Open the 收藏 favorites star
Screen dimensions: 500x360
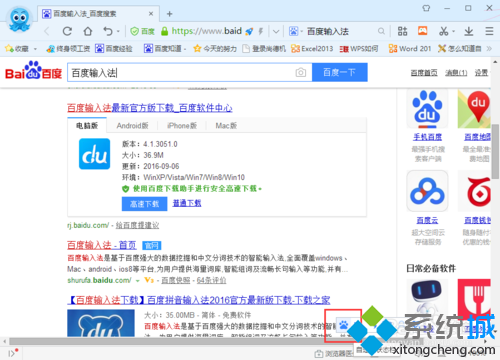click(x=17, y=49)
